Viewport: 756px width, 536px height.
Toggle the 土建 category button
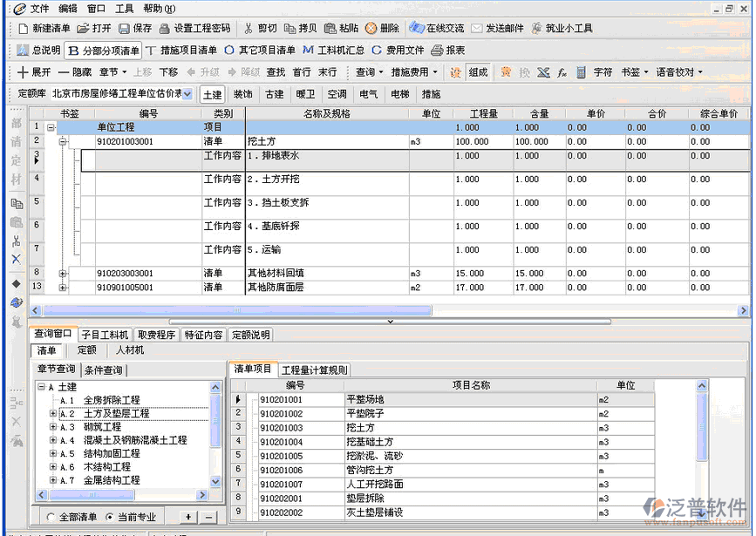[212, 94]
